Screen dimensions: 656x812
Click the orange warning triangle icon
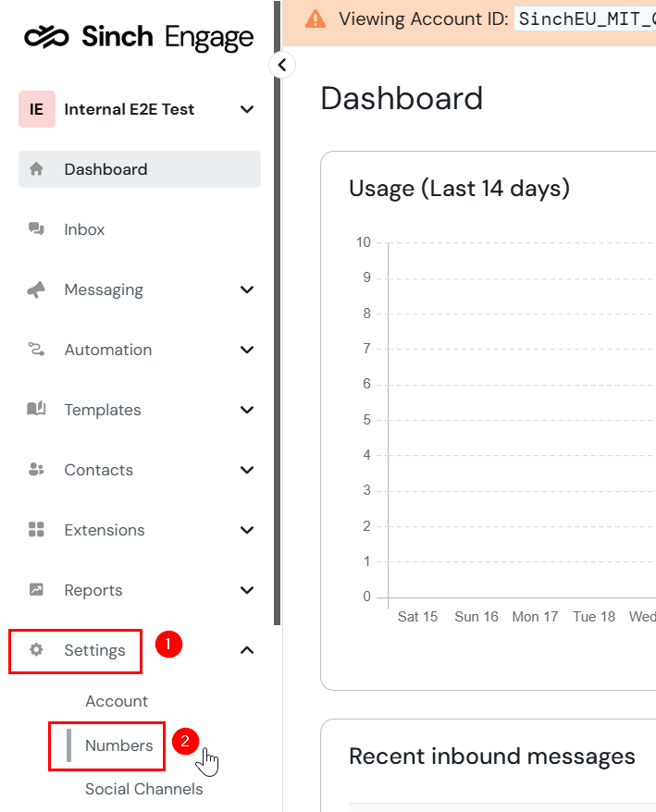(316, 19)
